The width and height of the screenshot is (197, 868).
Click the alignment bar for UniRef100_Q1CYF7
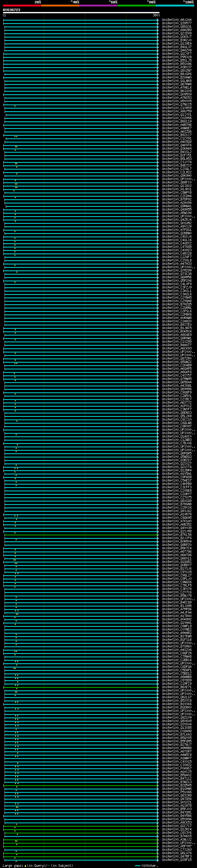tap(81, 54)
